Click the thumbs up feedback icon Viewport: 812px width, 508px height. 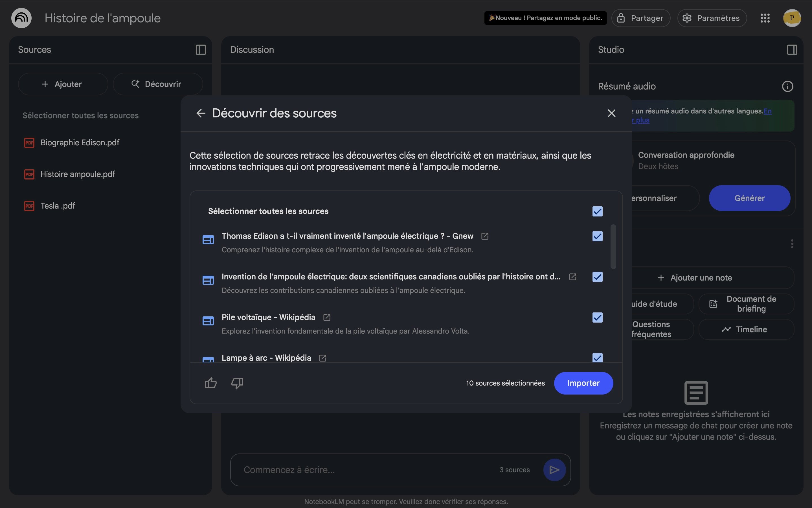[x=210, y=383]
